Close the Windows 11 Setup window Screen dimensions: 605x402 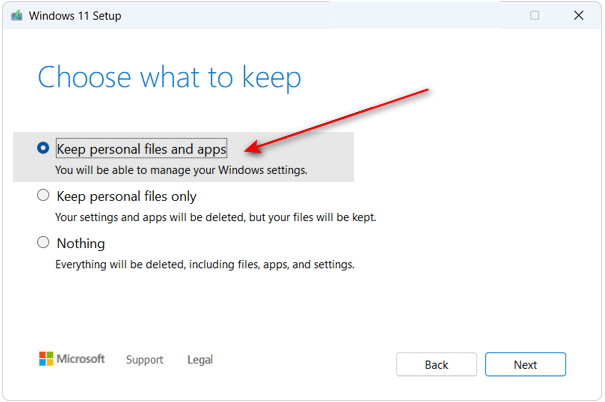click(578, 15)
